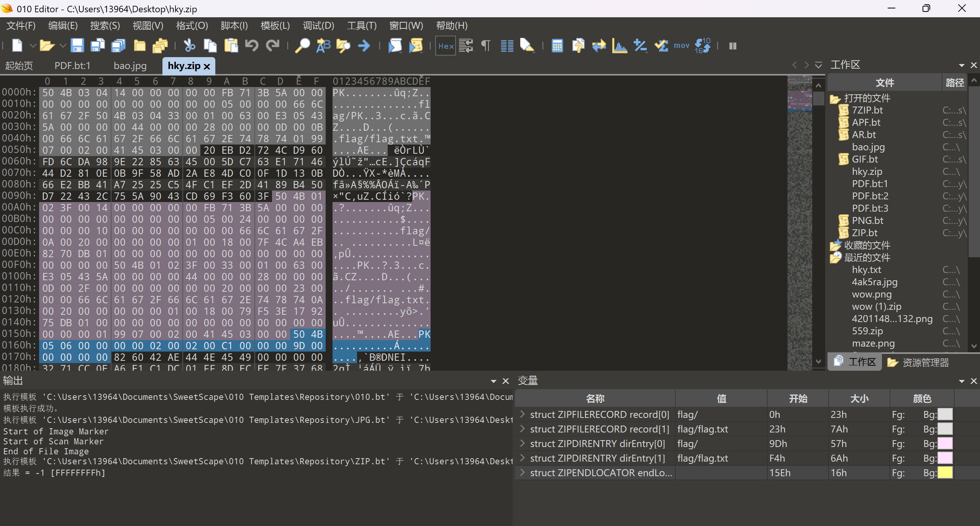
Task: Open the New file dropdown arrow
Action: point(33,46)
